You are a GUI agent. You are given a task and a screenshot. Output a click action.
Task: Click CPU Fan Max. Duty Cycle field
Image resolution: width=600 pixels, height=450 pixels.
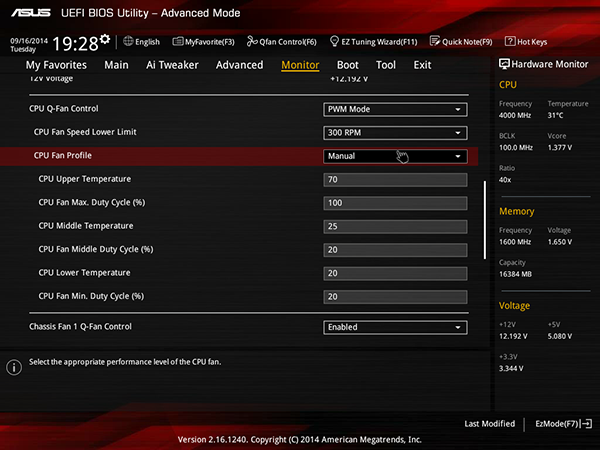click(x=395, y=203)
